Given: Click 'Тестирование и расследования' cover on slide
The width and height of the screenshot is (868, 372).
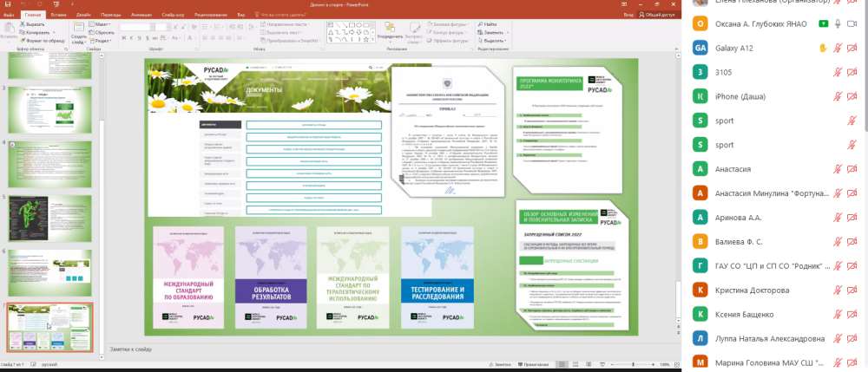Looking at the screenshot, I should (437, 277).
